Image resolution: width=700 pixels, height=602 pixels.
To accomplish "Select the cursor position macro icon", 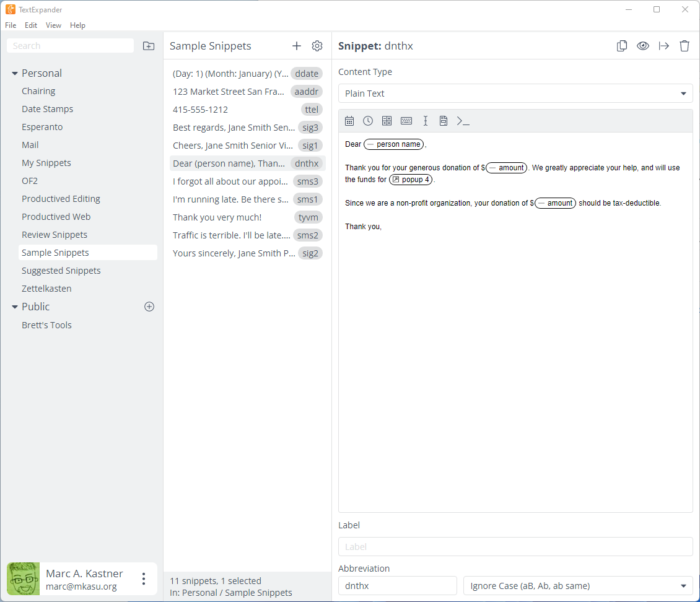I will point(426,121).
